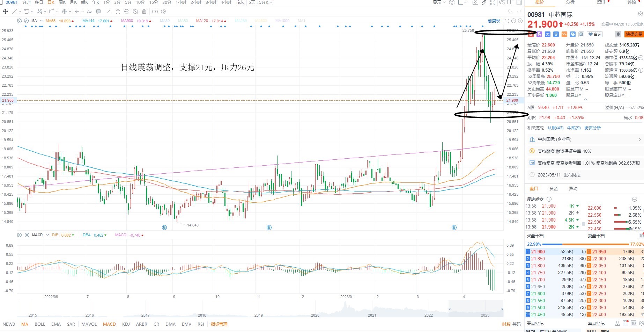
Task: Open the 分析 analysis tab
Action: [570, 2]
